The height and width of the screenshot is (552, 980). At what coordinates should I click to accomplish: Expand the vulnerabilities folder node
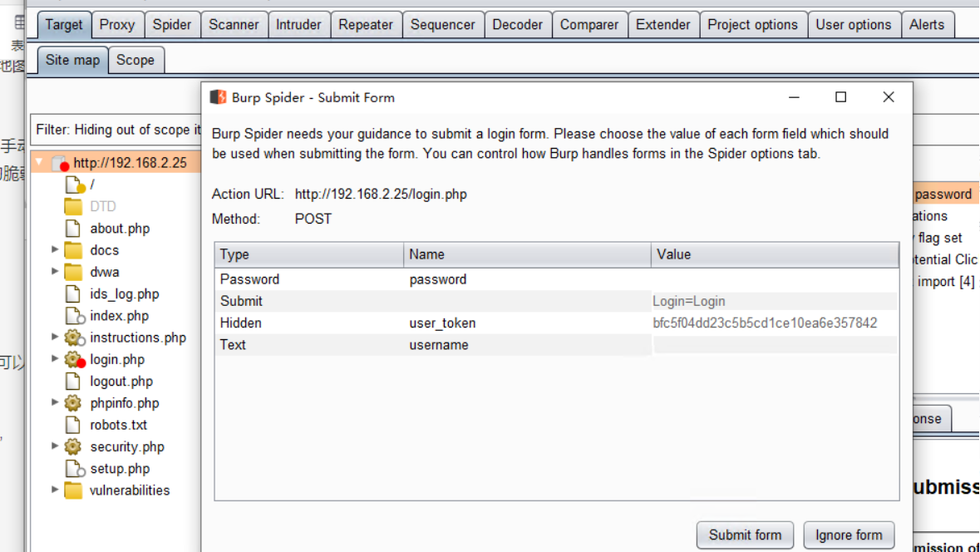(55, 490)
